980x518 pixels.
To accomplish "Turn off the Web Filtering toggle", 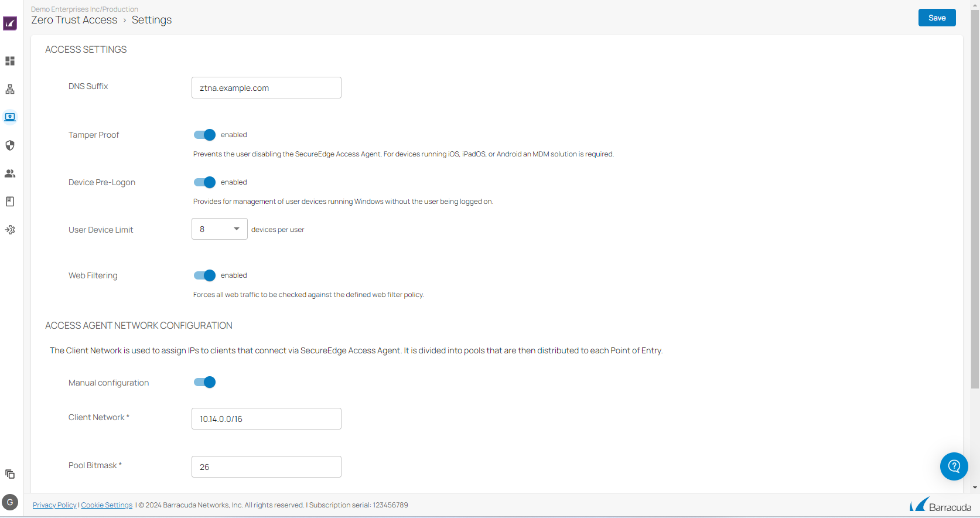I will click(205, 275).
